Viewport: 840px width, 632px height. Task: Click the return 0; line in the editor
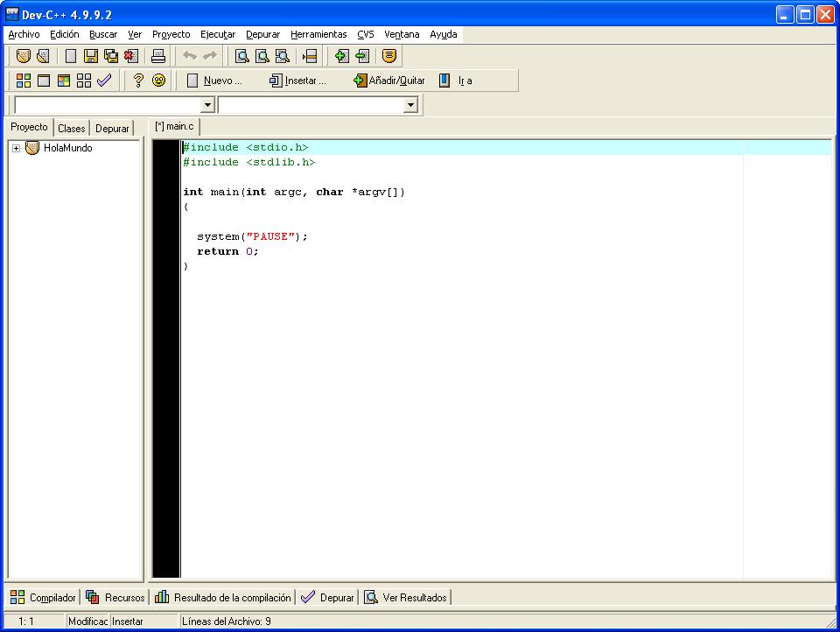(x=227, y=251)
